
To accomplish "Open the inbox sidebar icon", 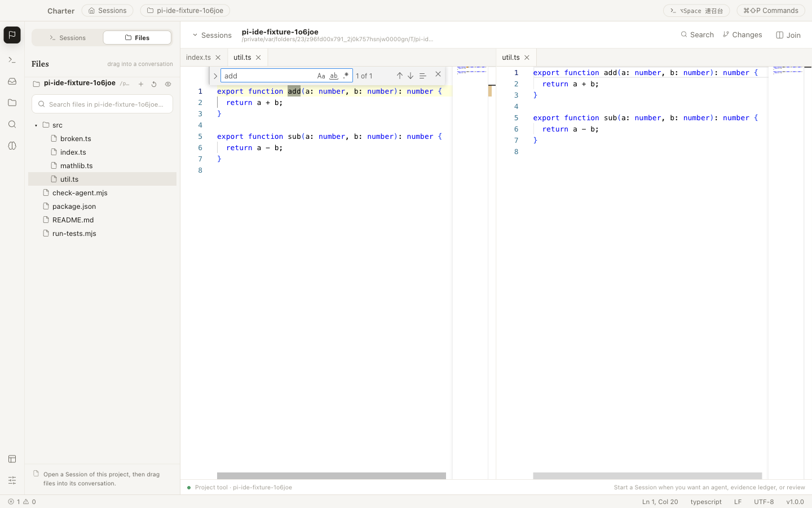I will click(12, 81).
